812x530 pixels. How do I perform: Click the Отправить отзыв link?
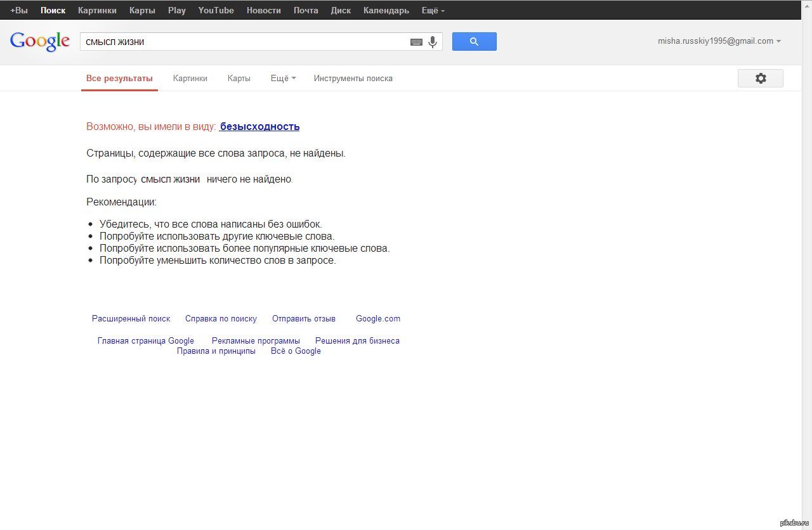coord(303,319)
